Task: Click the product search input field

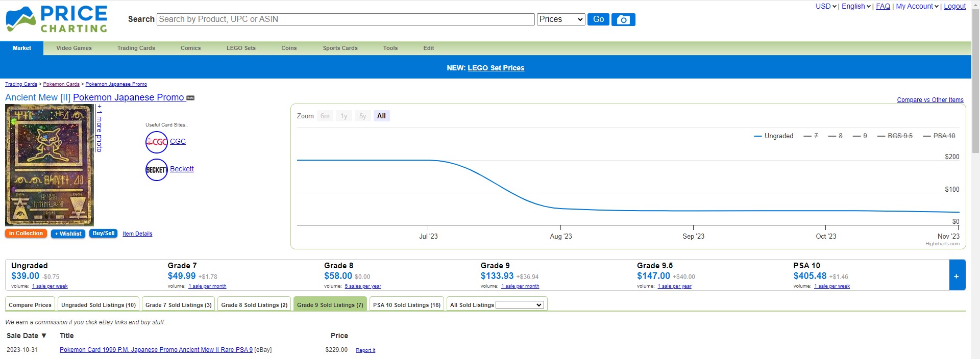Action: [x=346, y=19]
